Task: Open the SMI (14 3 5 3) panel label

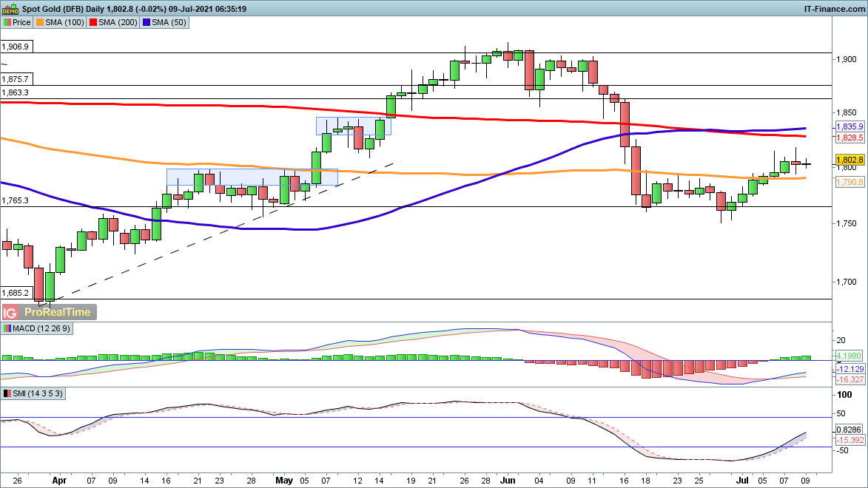Action: tap(34, 394)
